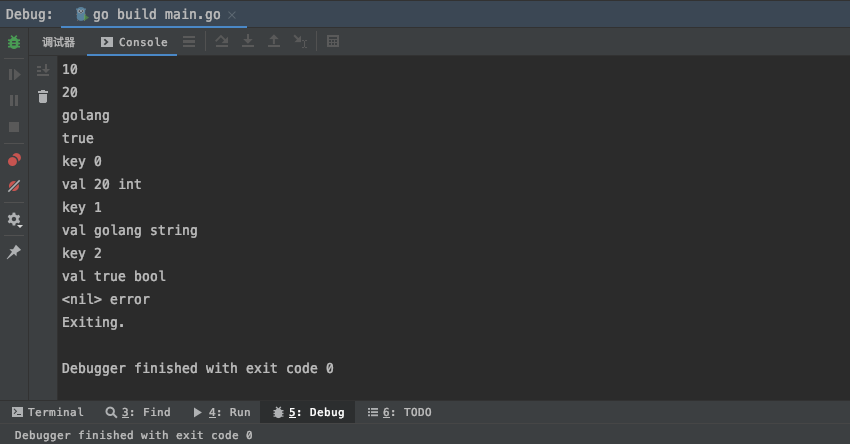Toggle the Pin Tab pushpin icon
Screen dimensions: 850x444
coord(14,253)
